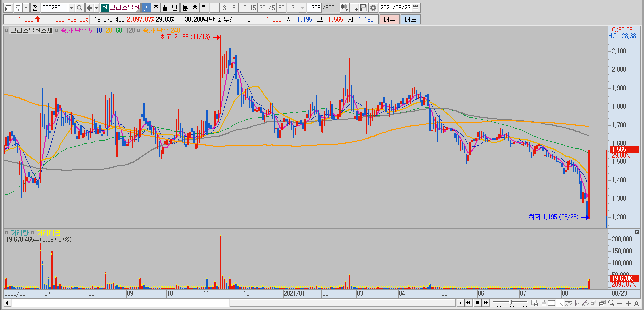Click the stock search magnifier icon
Screen dimensions: 644x310
[80, 8]
